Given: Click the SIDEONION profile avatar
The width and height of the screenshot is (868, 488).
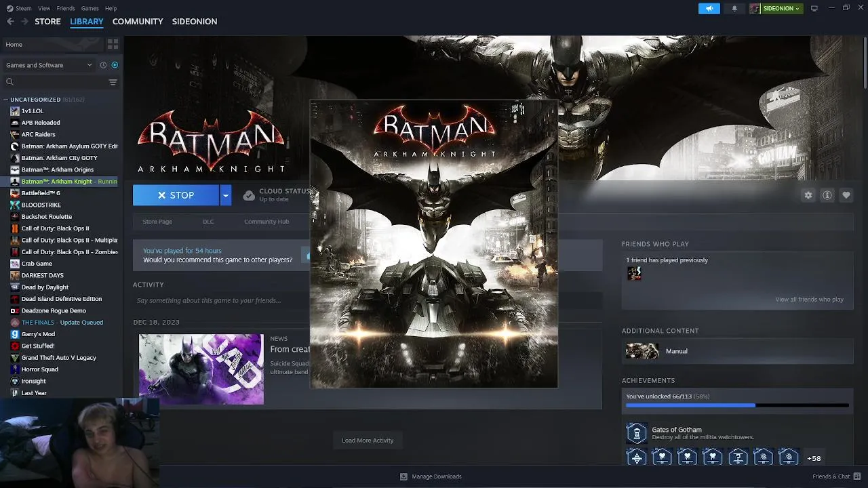Looking at the screenshot, I should [755, 8].
